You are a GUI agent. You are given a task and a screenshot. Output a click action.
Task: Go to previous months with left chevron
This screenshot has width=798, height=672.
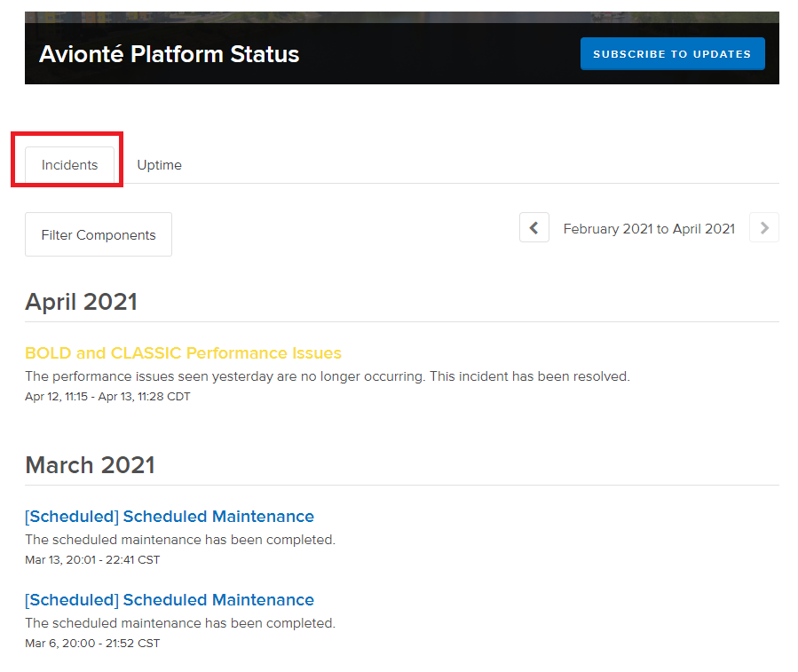533,227
